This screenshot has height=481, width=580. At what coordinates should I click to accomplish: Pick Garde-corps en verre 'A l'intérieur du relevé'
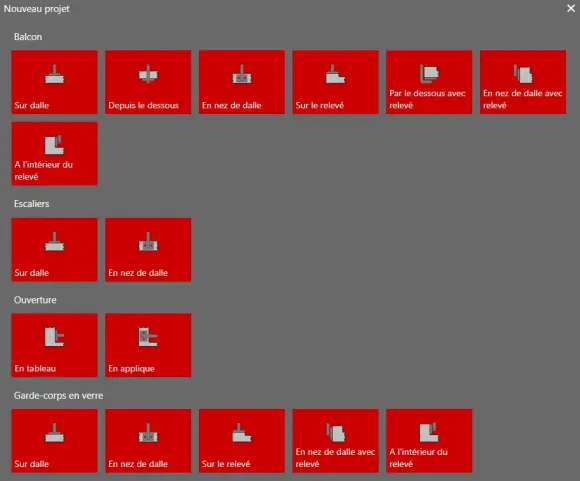pyautogui.click(x=429, y=441)
